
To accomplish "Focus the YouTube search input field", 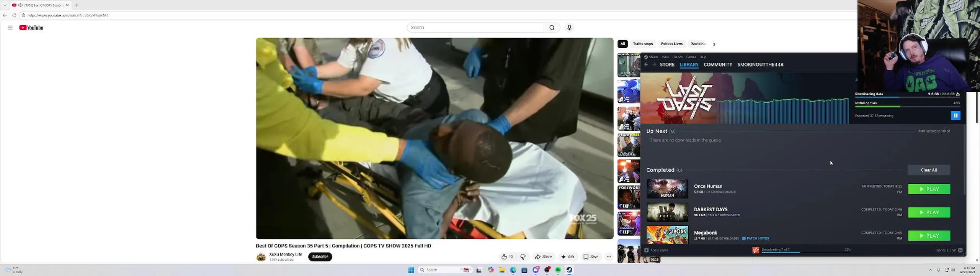I will (x=475, y=28).
